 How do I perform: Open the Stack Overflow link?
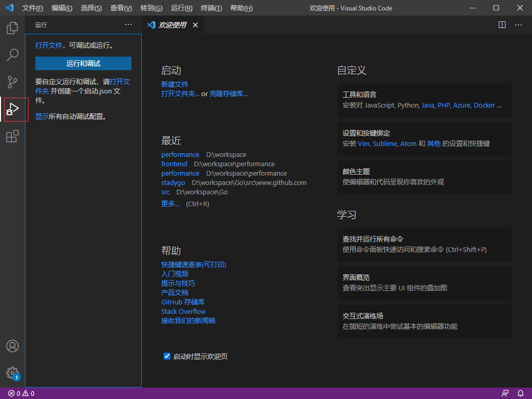(x=183, y=312)
